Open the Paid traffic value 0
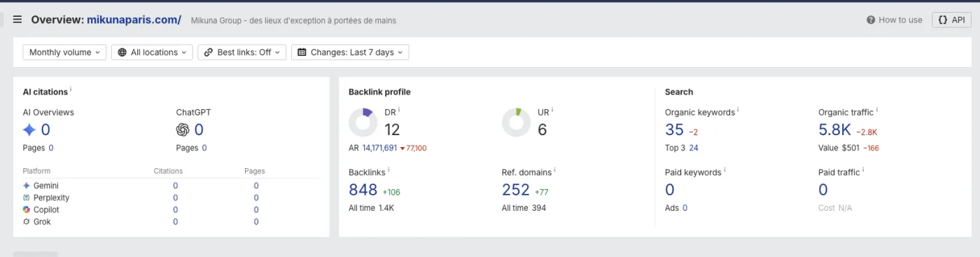 (823, 190)
